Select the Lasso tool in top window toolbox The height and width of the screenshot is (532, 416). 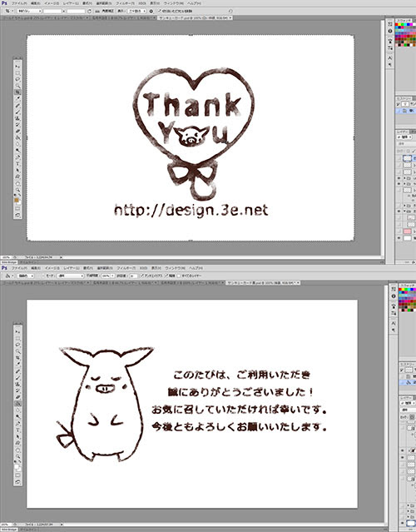click(x=18, y=79)
